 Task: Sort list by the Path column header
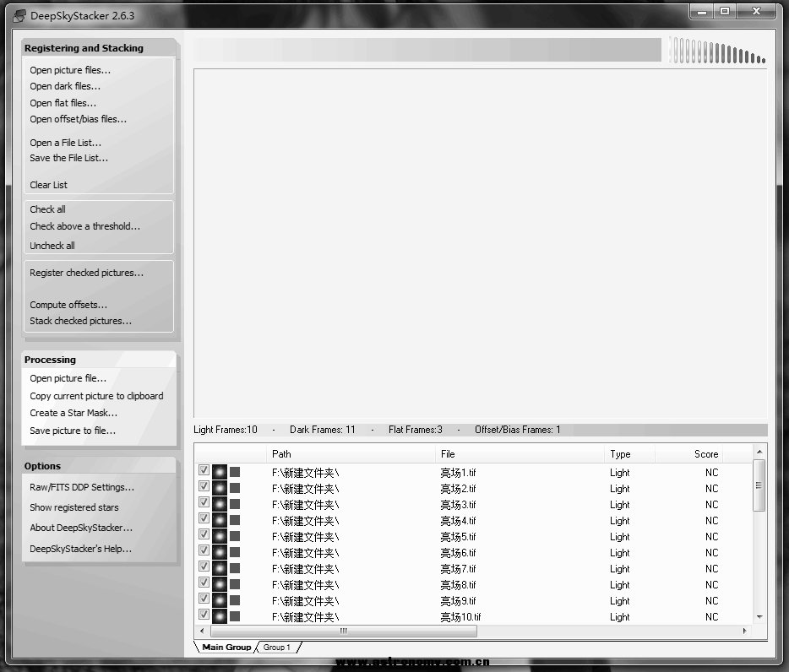coord(351,454)
